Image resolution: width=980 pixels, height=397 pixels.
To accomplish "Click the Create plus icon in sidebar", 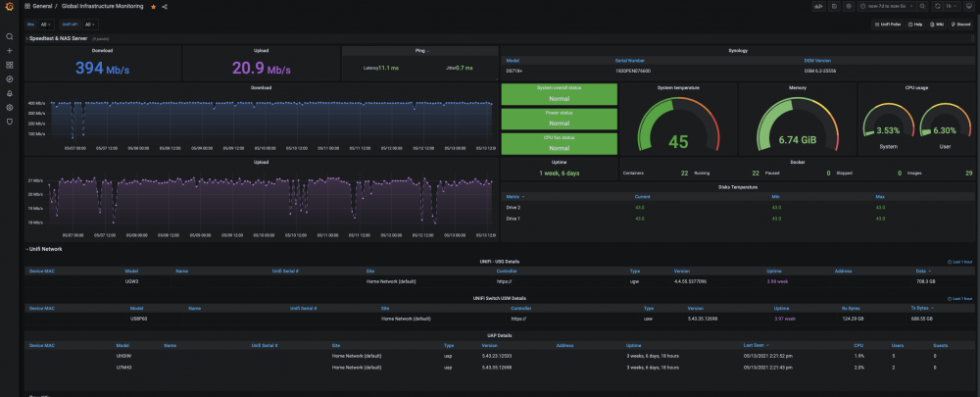I will click(10, 50).
